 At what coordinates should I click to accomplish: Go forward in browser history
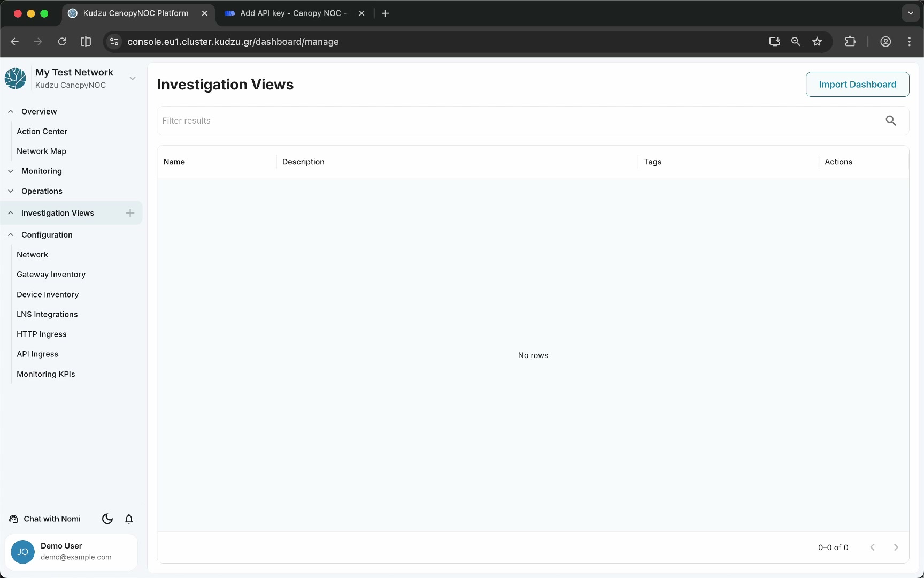click(38, 42)
